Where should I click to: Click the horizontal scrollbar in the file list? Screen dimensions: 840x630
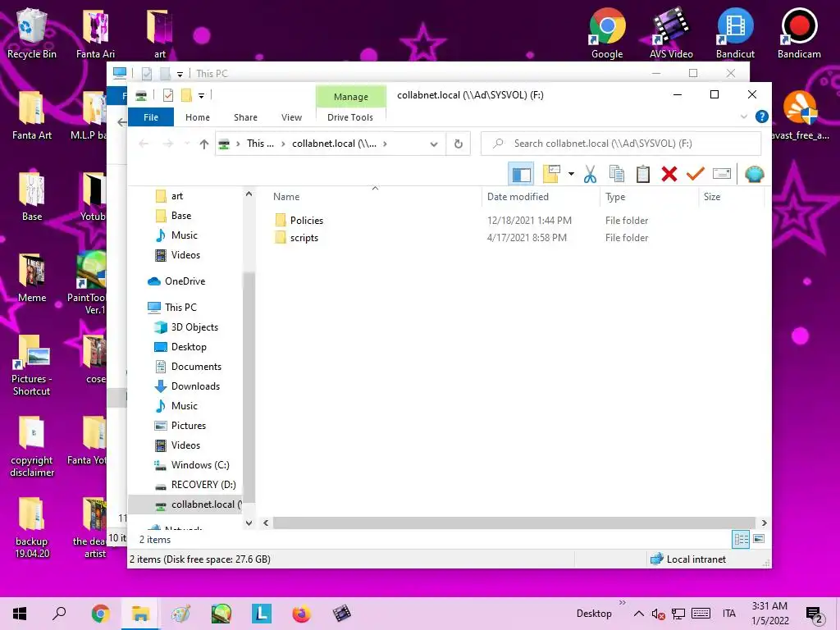tap(514, 523)
